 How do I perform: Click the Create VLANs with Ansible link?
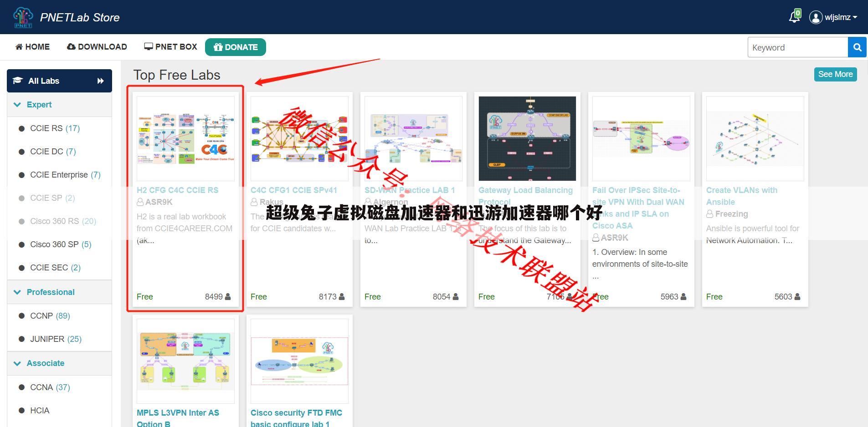point(742,196)
